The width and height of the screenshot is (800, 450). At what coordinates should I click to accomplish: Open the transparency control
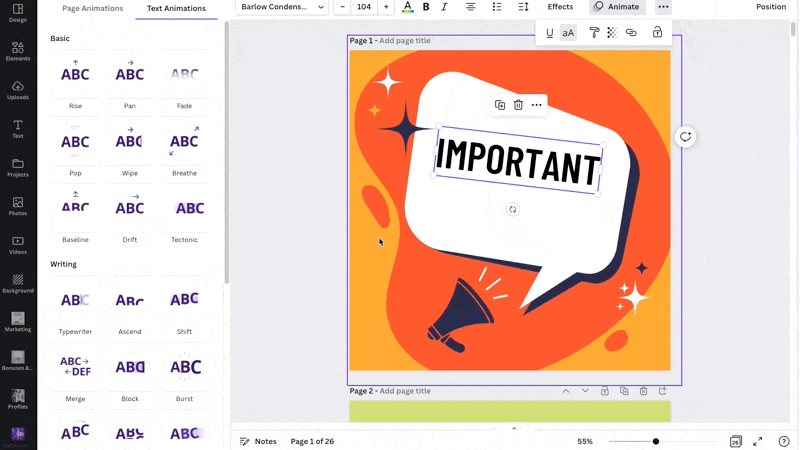tap(612, 33)
